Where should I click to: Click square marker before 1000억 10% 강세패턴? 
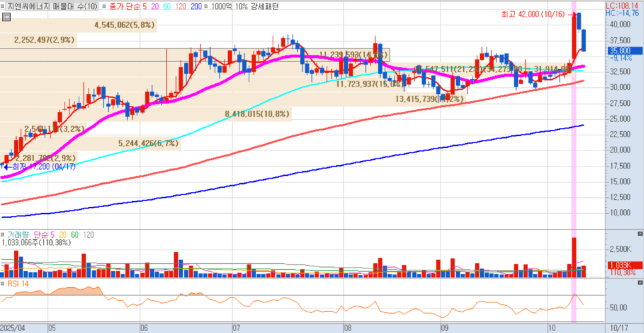pos(207,6)
